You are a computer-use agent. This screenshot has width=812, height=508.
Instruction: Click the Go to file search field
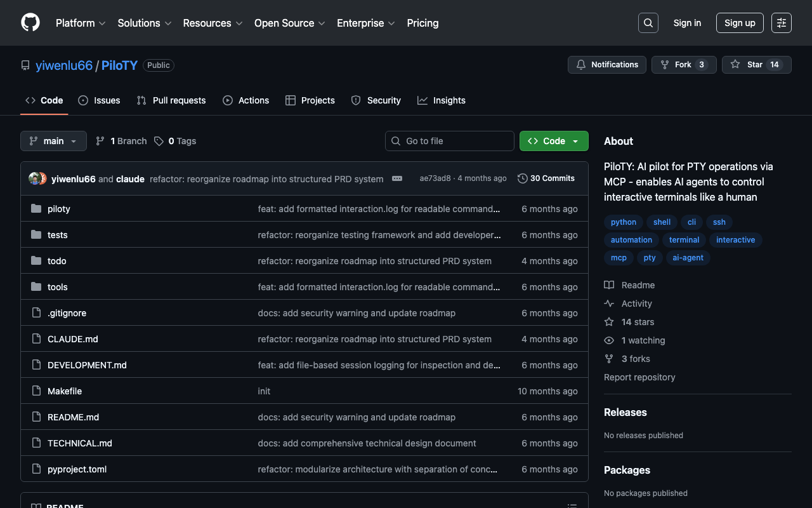pos(450,141)
